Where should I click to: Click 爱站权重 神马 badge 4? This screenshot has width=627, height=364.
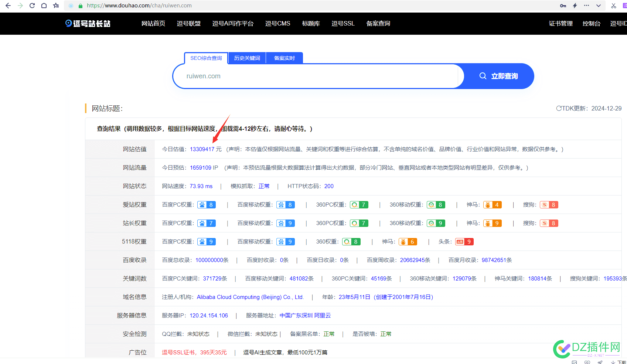493,205
